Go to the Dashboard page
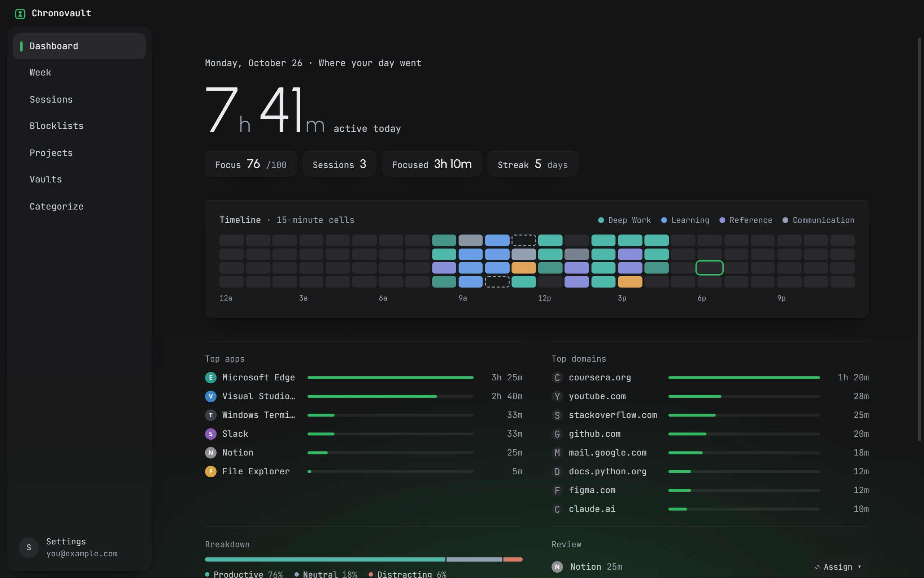 (79, 46)
